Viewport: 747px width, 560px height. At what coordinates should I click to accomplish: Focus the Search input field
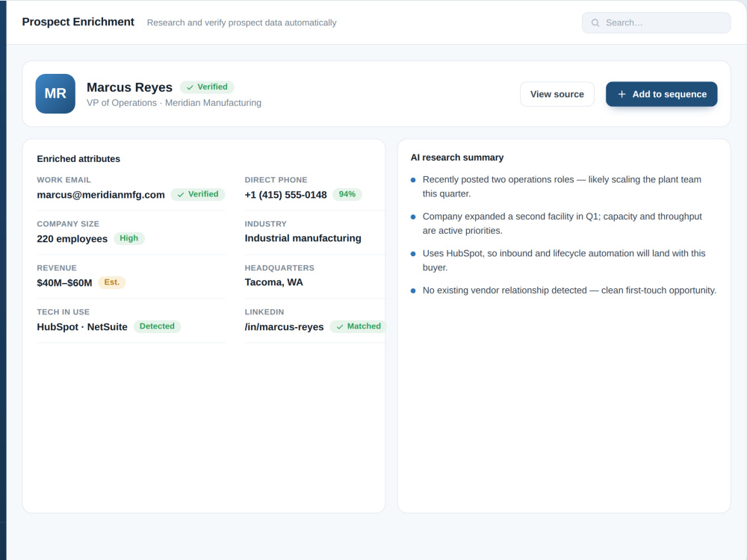click(x=656, y=23)
